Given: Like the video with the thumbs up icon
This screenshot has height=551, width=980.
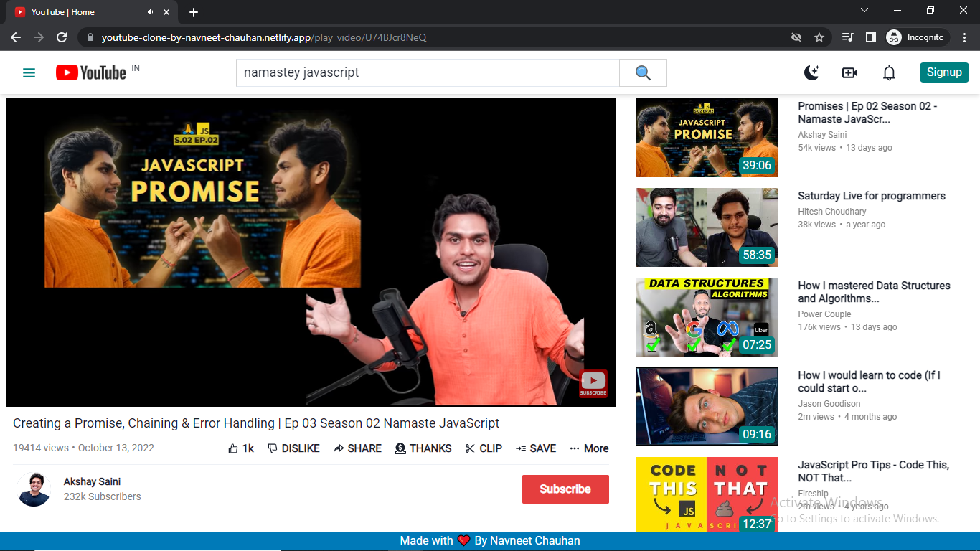Looking at the screenshot, I should tap(232, 448).
